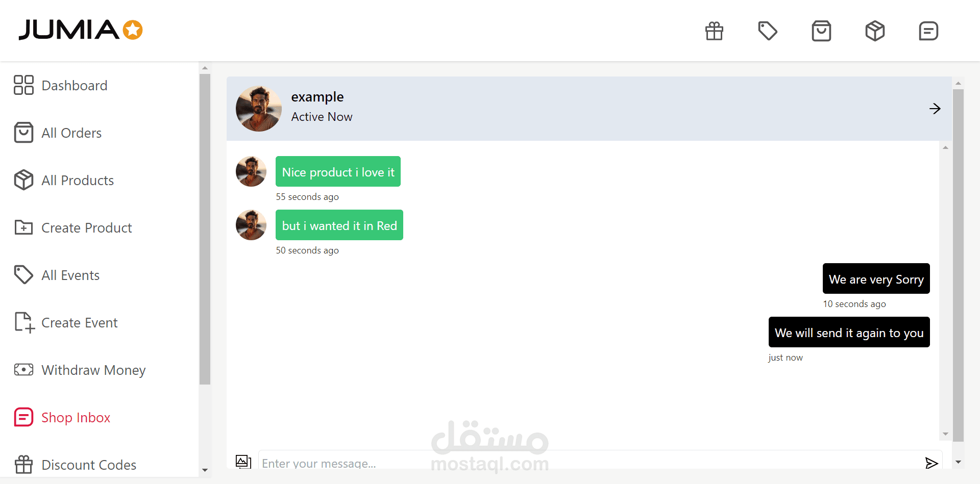
Task: Click the package box icon in the header
Action: coord(875,31)
